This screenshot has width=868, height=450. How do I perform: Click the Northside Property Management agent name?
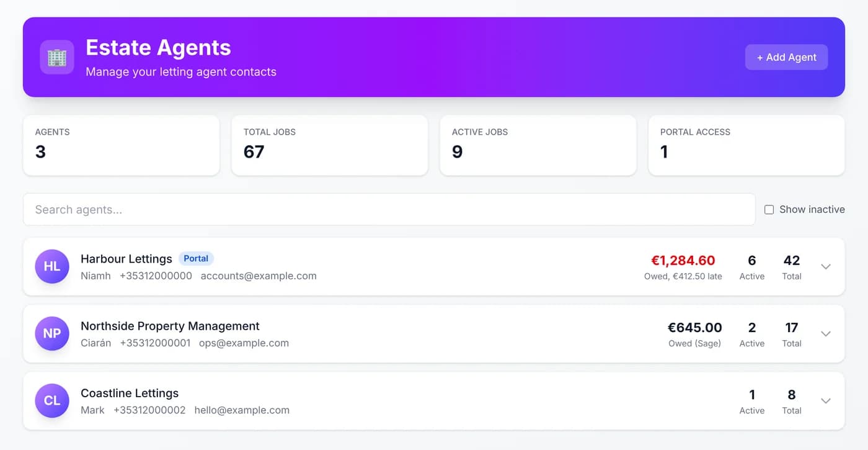tap(170, 326)
